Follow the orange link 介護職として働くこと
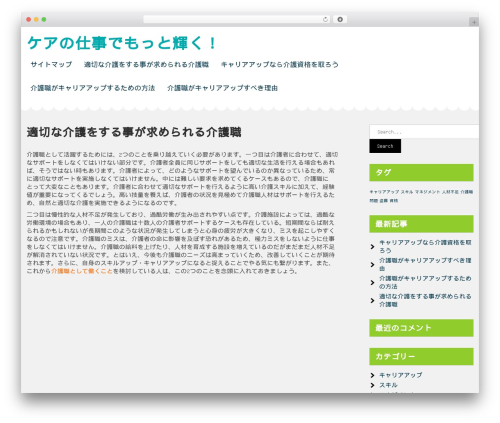500x423 pixels. pos(82,271)
